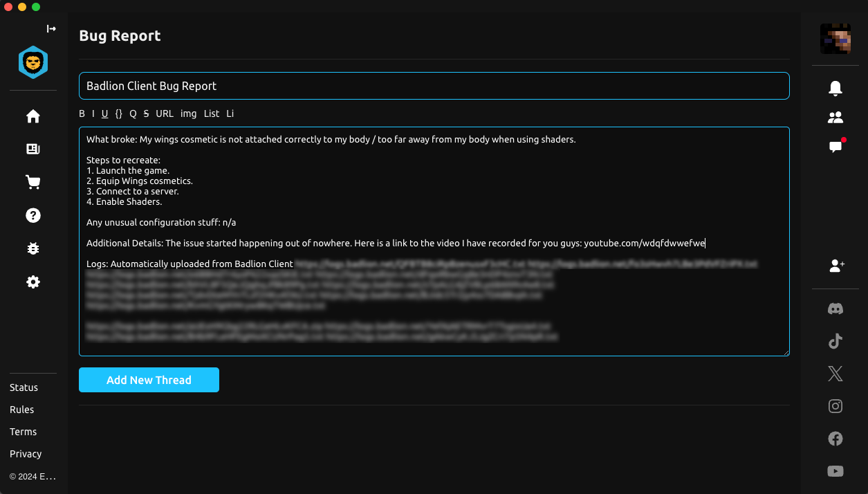Image resolution: width=868 pixels, height=494 pixels.
Task: Open chat messages with red badge
Action: 835,147
